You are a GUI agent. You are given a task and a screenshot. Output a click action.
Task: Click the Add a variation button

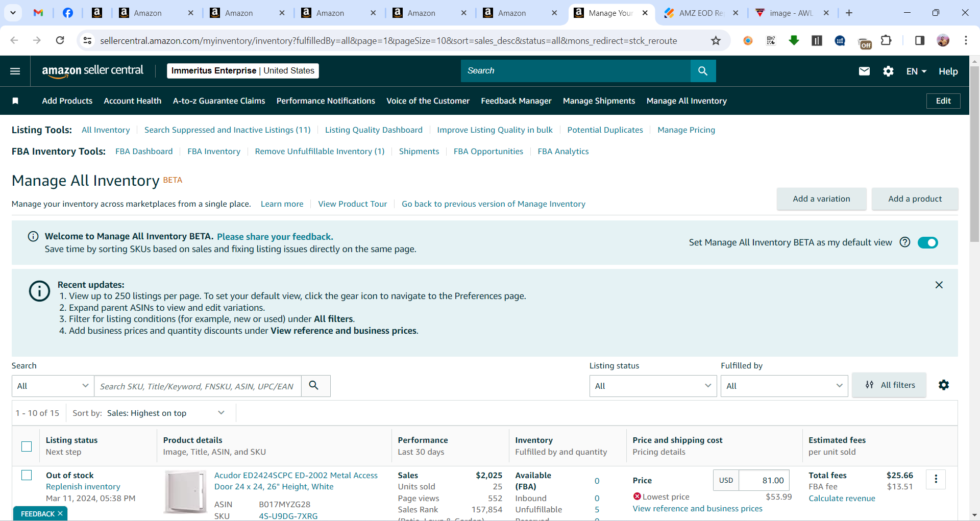pos(821,199)
